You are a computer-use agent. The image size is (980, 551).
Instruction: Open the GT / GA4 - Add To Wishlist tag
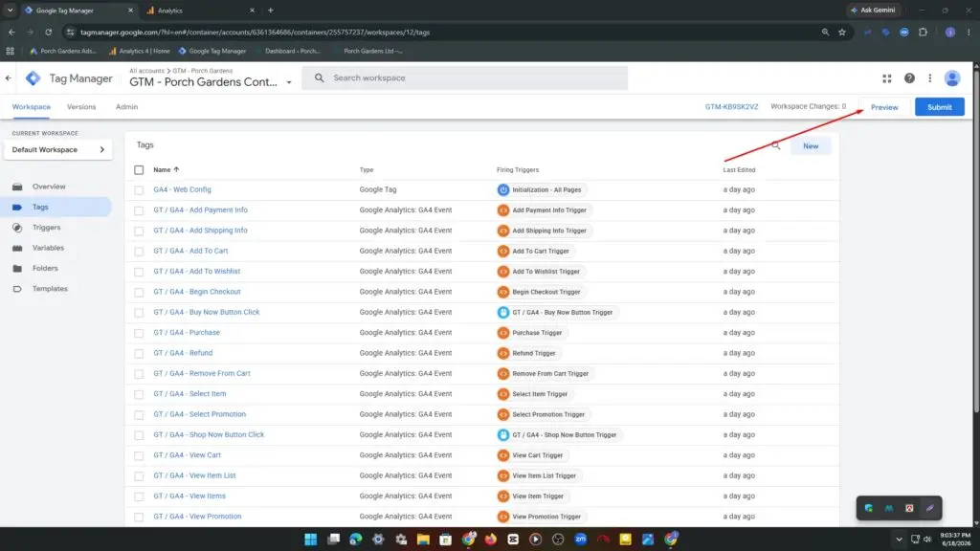197,271
